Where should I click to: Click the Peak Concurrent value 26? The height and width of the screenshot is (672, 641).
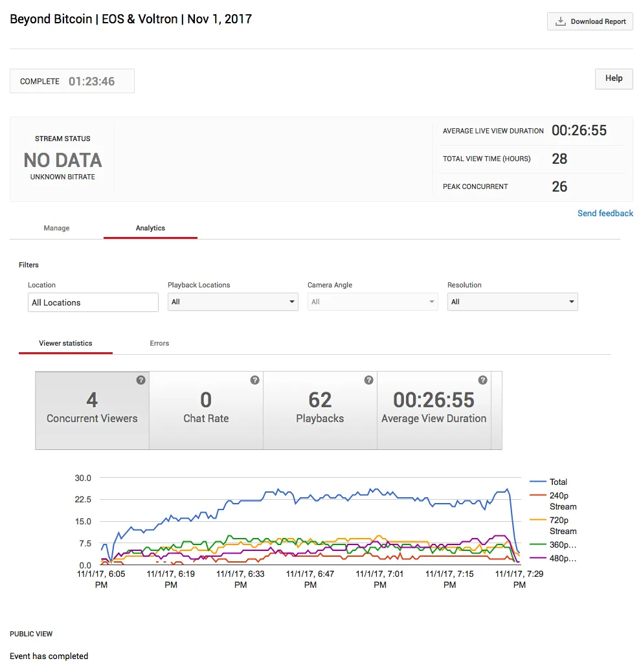559,186
